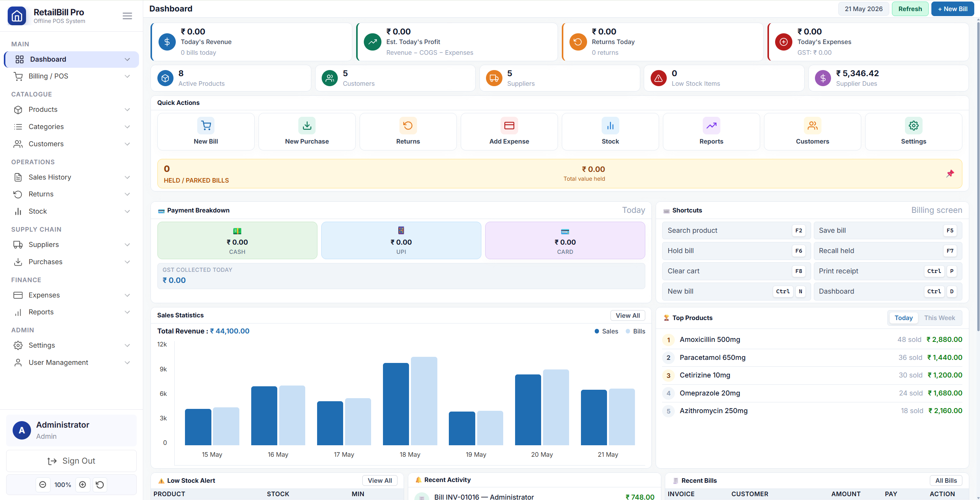Open New Bill quick action cart icon
The width and height of the screenshot is (980, 500).
point(206,126)
